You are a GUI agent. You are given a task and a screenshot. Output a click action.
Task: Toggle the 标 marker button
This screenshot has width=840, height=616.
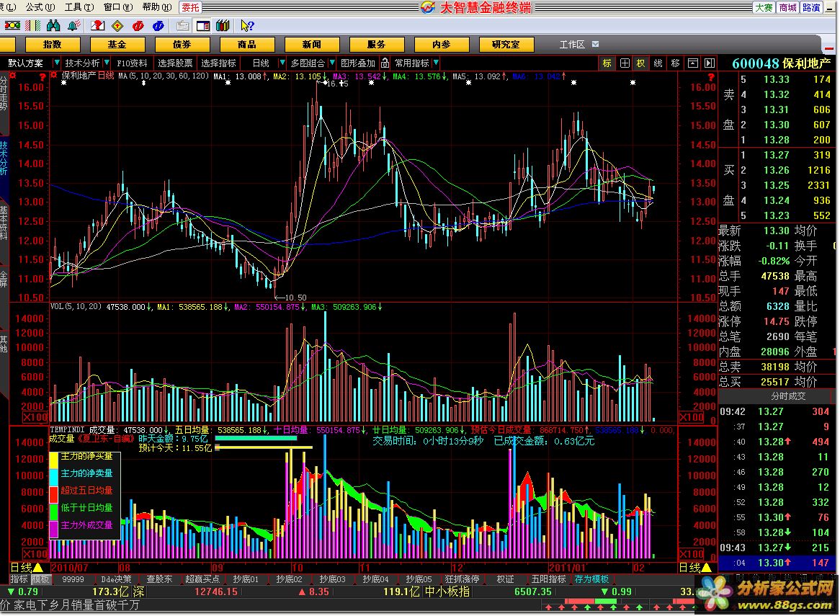point(607,63)
